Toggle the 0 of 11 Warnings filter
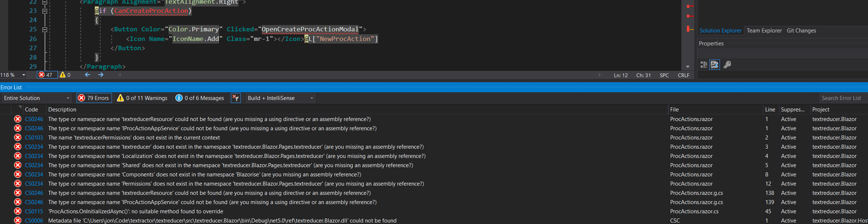This screenshot has height=224, width=868. 142,98
